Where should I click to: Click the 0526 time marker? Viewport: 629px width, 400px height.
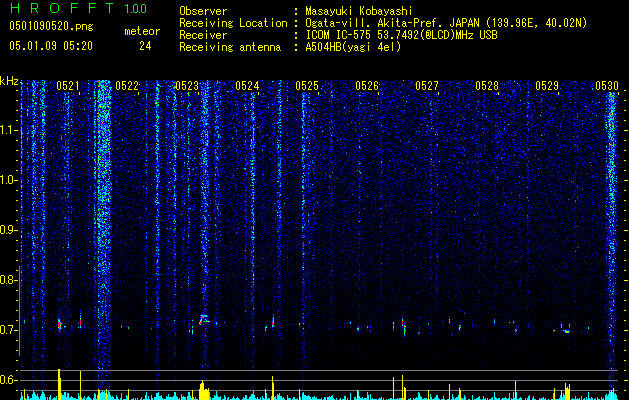367,86
